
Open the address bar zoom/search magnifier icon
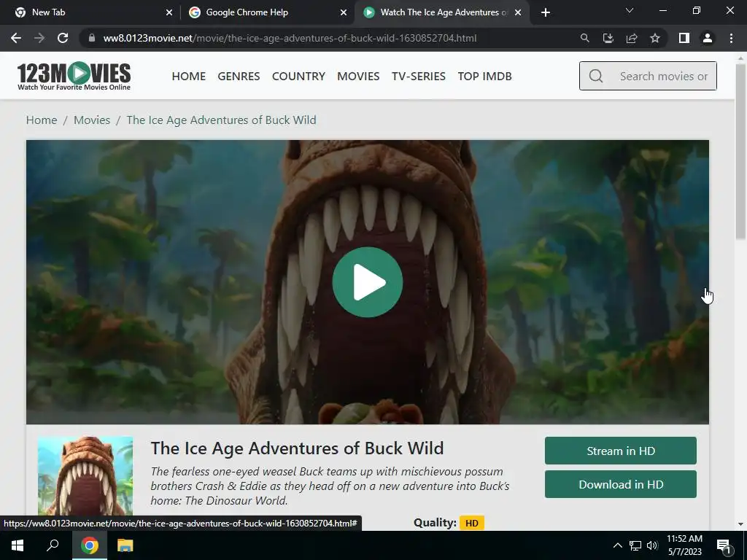(x=584, y=38)
